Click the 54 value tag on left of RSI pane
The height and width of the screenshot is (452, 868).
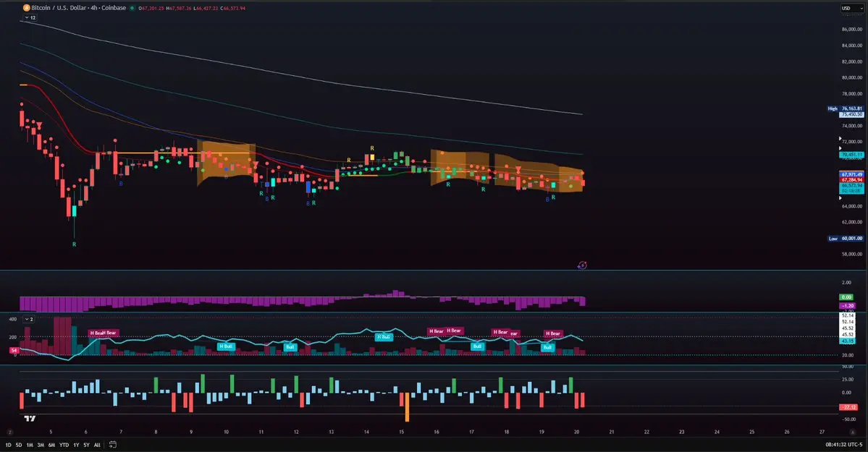[14, 350]
